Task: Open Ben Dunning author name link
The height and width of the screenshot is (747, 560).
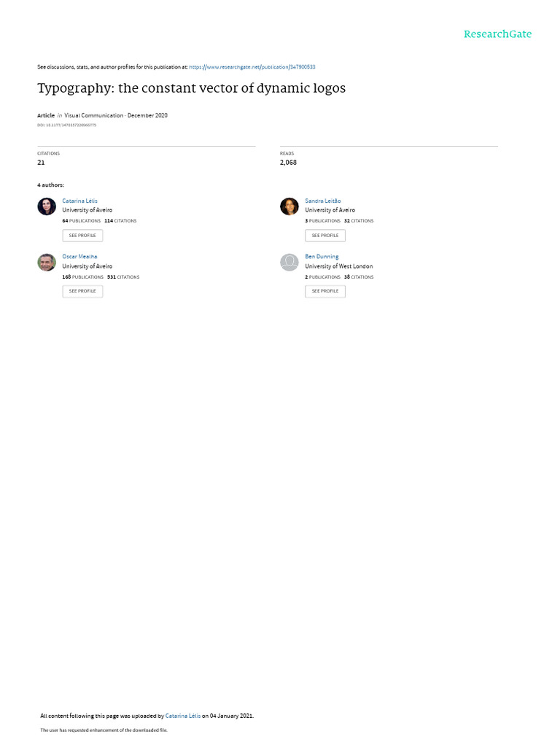Action: [322, 257]
